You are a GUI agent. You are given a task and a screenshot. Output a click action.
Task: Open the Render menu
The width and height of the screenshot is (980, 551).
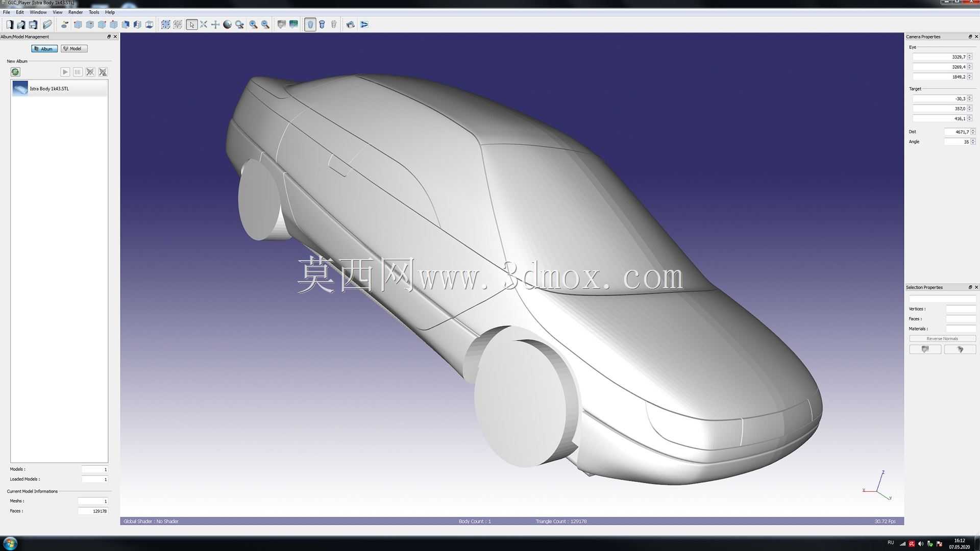76,12
